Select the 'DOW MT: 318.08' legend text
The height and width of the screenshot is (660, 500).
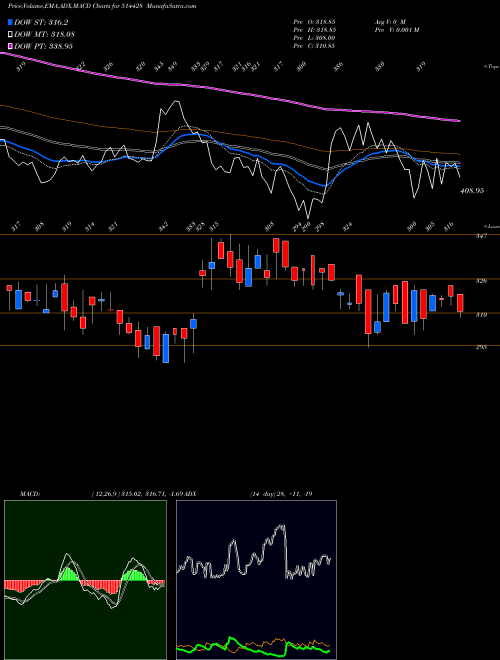[x=45, y=35]
